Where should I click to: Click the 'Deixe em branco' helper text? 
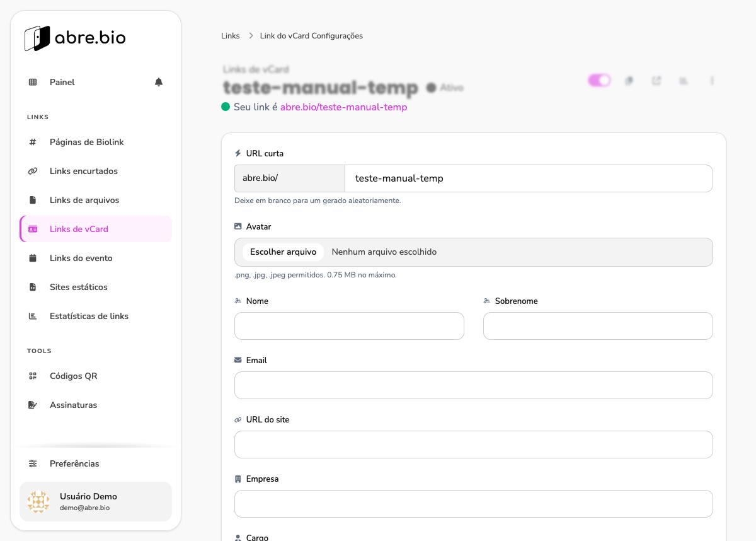tap(318, 201)
